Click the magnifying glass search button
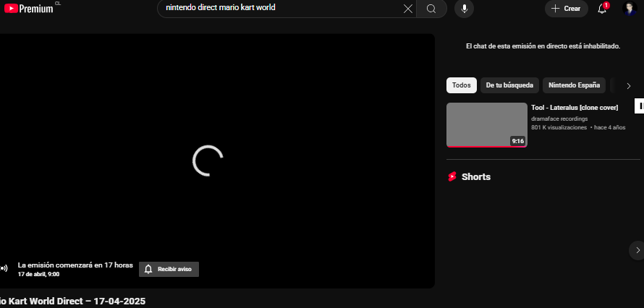644x308 pixels. click(431, 9)
